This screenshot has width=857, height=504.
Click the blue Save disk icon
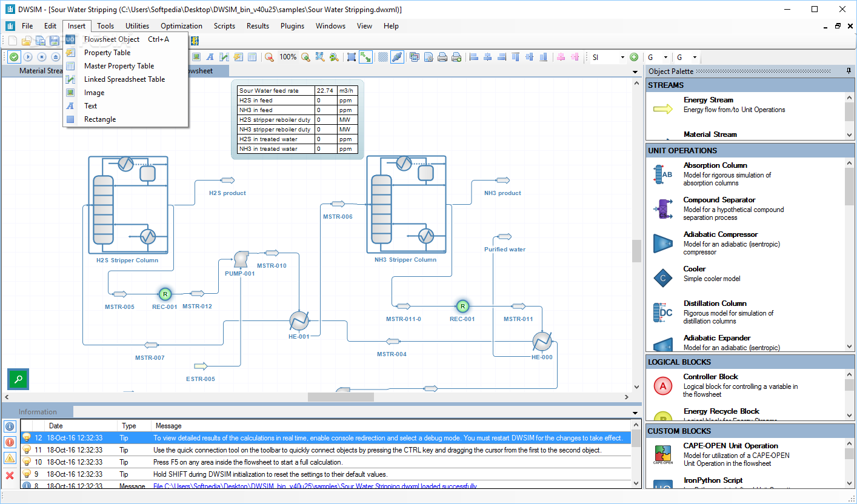click(x=54, y=41)
